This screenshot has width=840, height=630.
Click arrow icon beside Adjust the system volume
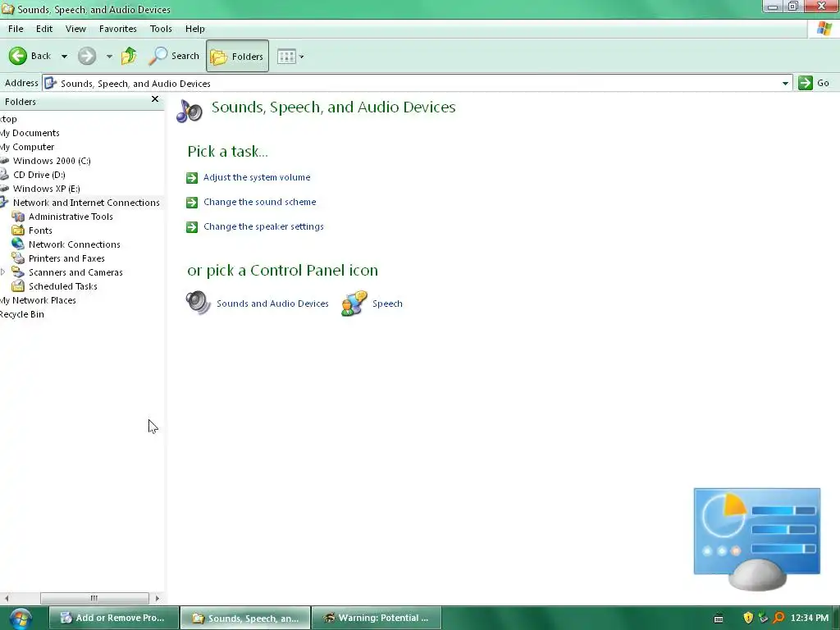tap(192, 178)
